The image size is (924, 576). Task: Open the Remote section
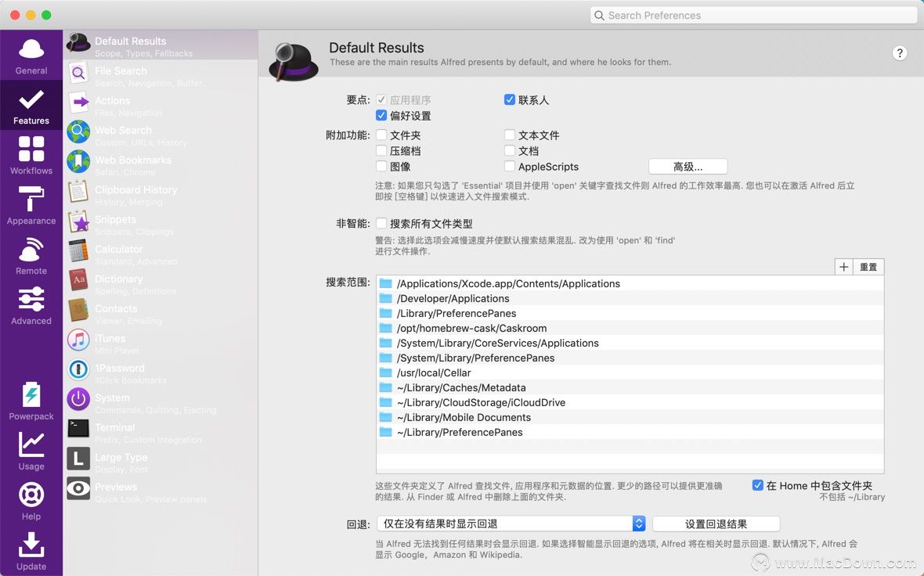coord(31,256)
